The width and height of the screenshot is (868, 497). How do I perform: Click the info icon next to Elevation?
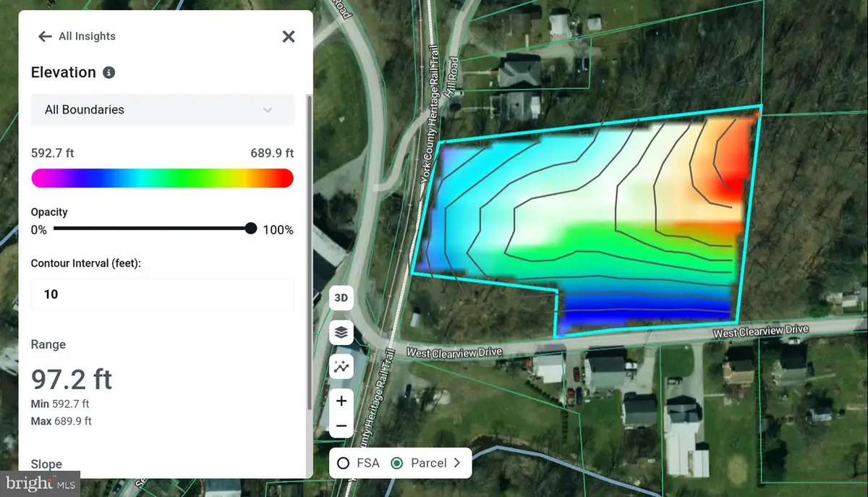pos(109,72)
